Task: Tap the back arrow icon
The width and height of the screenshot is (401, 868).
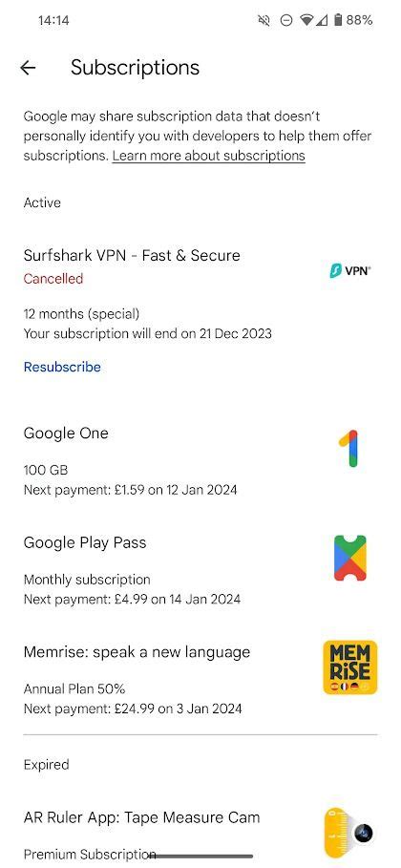Action: point(28,68)
